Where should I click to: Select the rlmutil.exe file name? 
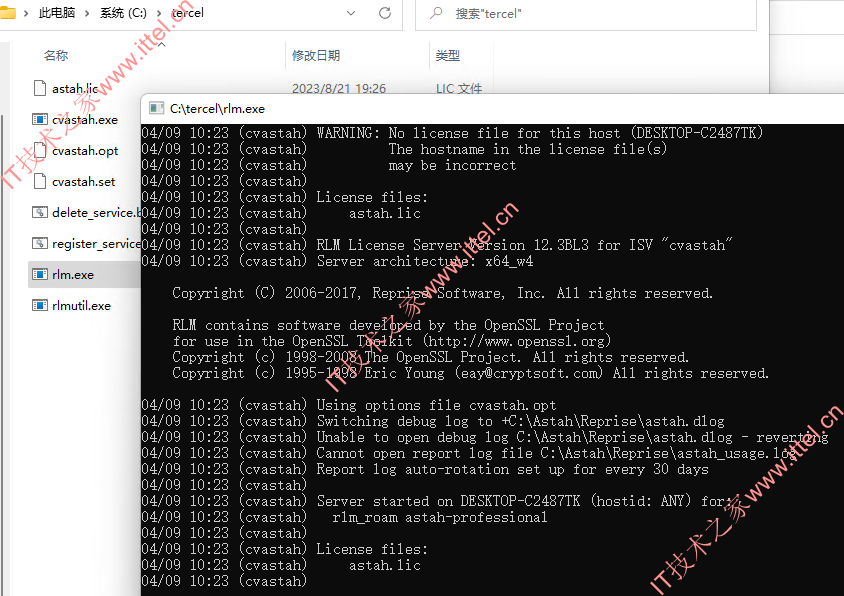point(81,306)
